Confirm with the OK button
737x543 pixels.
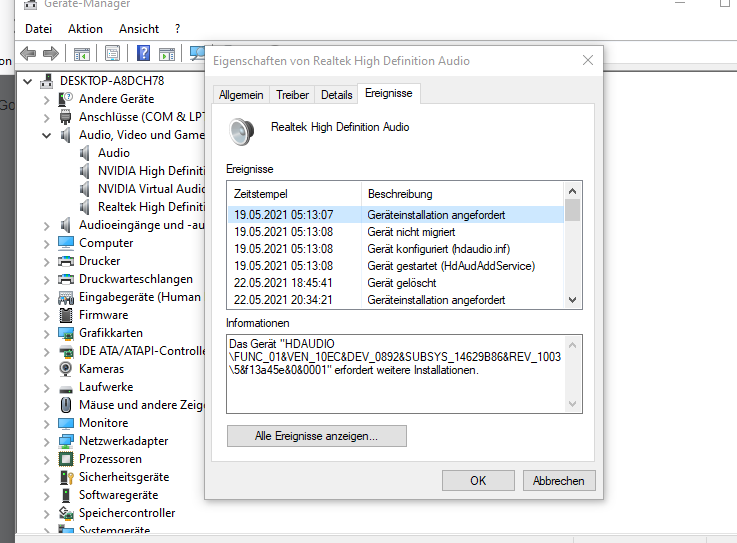tap(478, 480)
